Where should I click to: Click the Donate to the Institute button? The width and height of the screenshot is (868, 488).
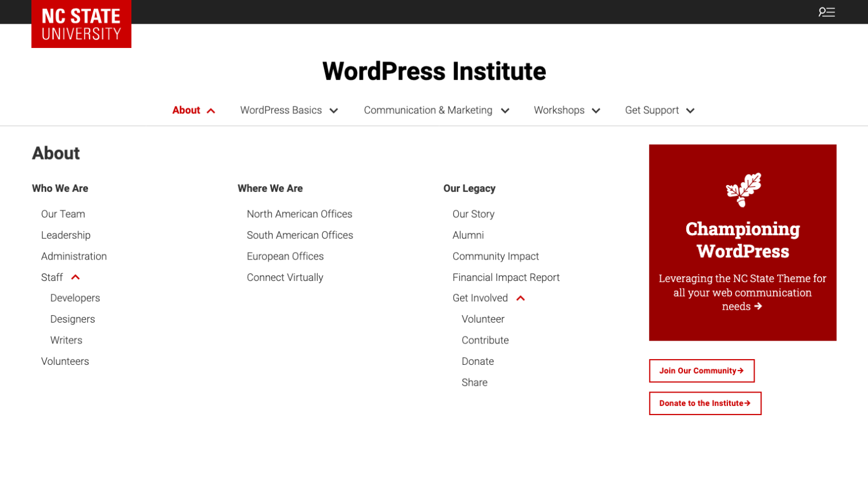(x=705, y=404)
